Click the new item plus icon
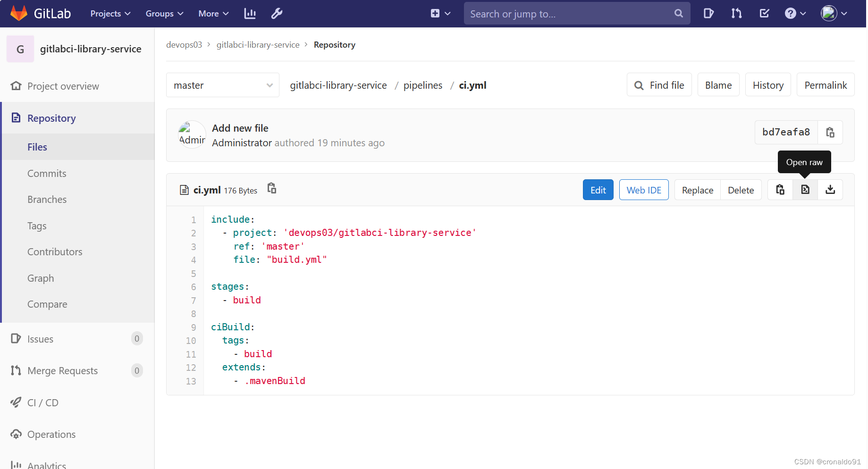868x469 pixels. click(435, 14)
